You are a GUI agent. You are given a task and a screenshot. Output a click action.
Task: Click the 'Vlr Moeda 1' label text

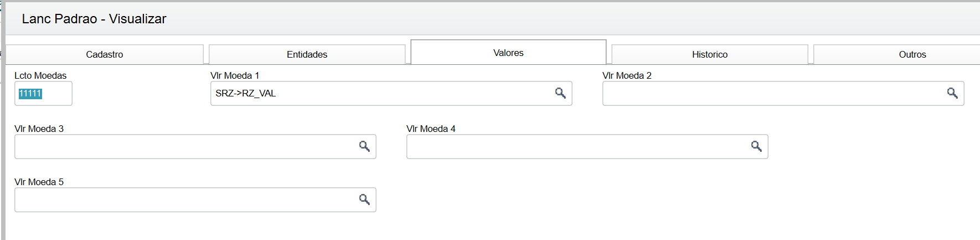(235, 75)
